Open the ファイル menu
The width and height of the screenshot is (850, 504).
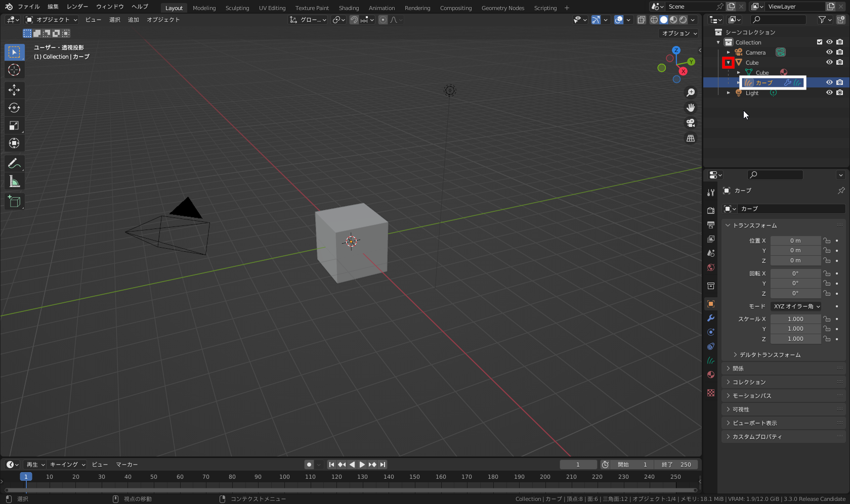29,7
